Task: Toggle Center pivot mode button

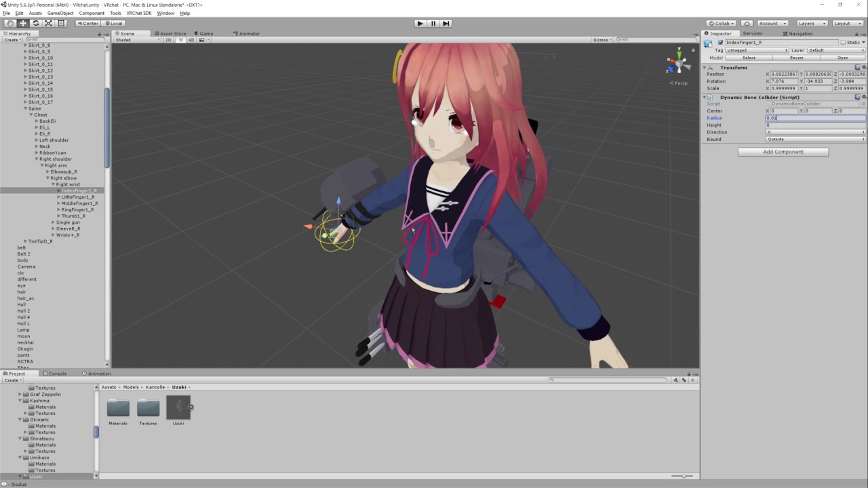Action: [x=87, y=23]
